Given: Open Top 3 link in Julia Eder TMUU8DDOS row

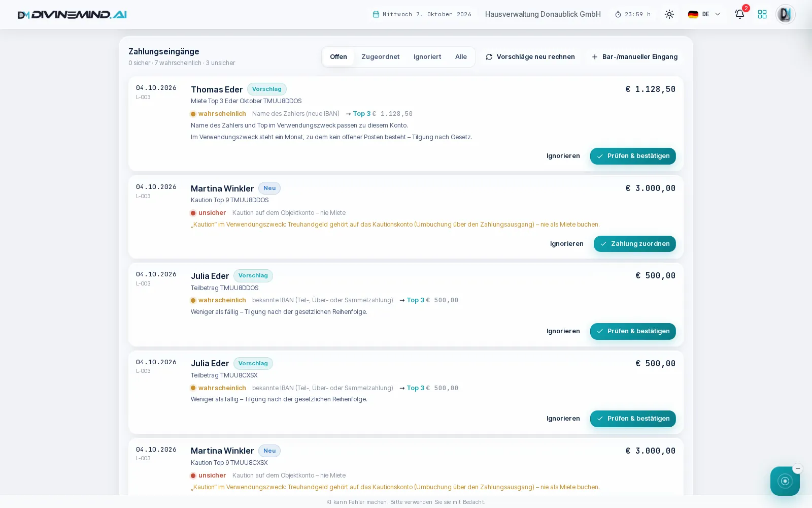Looking at the screenshot, I should point(415,300).
